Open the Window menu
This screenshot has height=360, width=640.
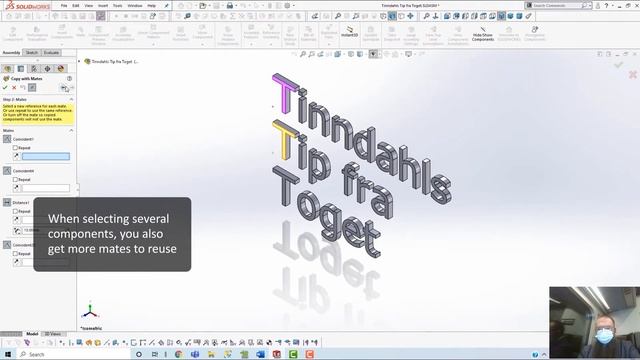coord(135,6)
